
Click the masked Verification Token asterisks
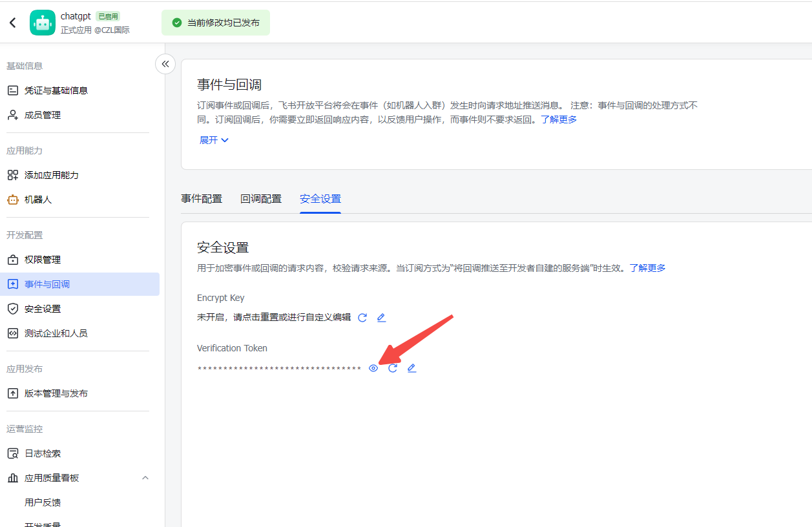coord(279,369)
